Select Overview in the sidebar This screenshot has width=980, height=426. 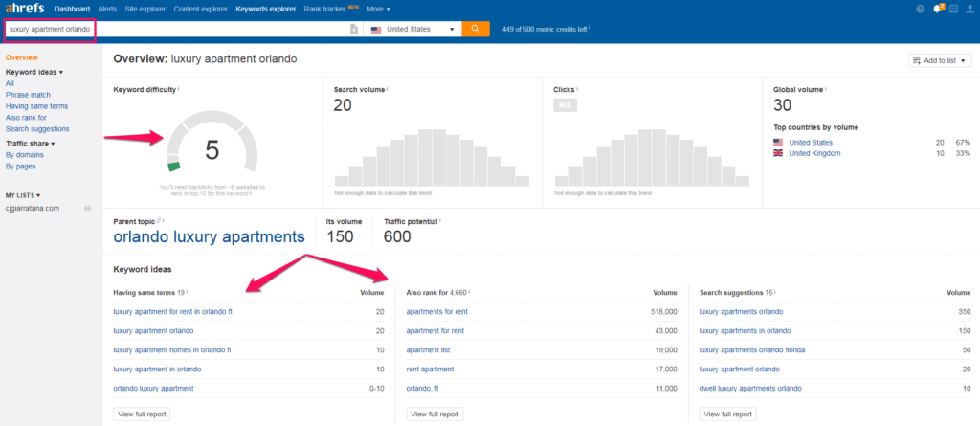pyautogui.click(x=22, y=57)
